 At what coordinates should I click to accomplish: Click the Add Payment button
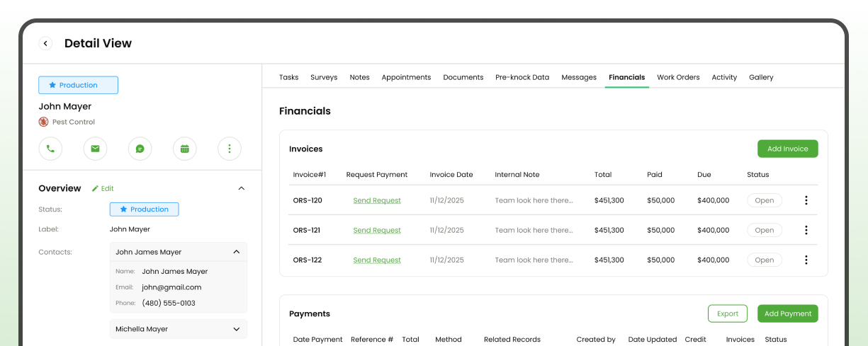788,313
